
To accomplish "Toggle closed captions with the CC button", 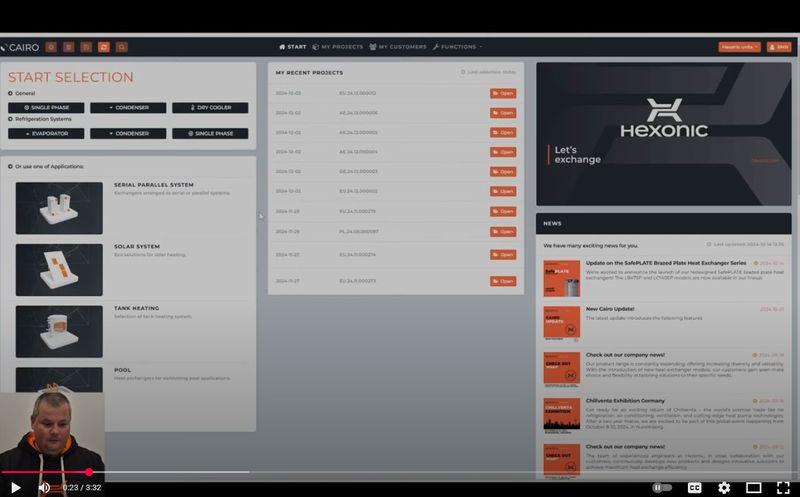I will (694, 488).
